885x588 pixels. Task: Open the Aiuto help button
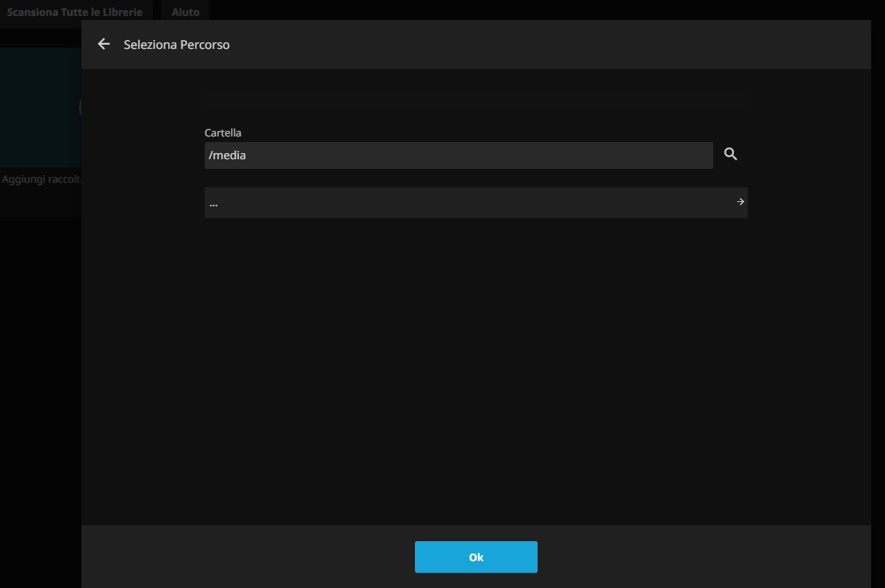pos(185,12)
